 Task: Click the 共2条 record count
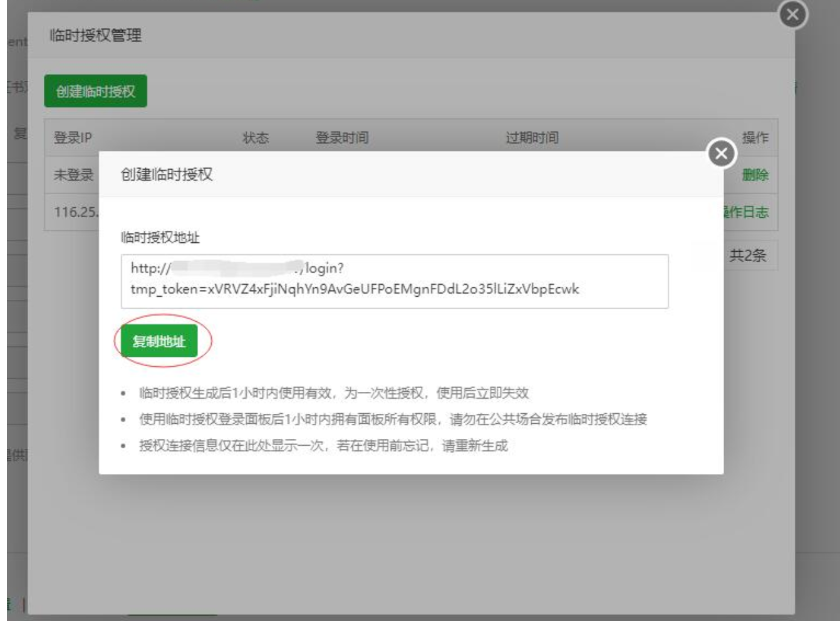pyautogui.click(x=747, y=255)
